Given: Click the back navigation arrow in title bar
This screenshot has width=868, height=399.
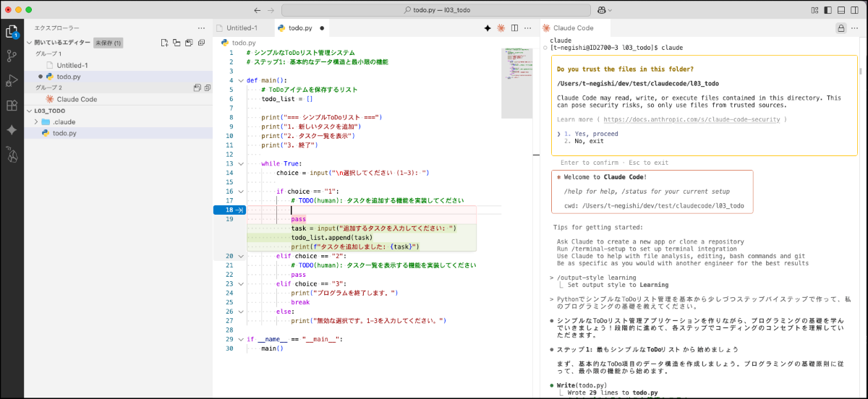Looking at the screenshot, I should [257, 10].
